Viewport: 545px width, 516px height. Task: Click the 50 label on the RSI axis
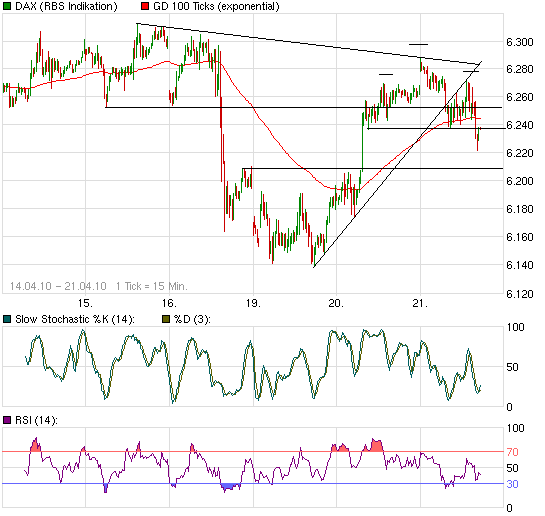[x=512, y=468]
